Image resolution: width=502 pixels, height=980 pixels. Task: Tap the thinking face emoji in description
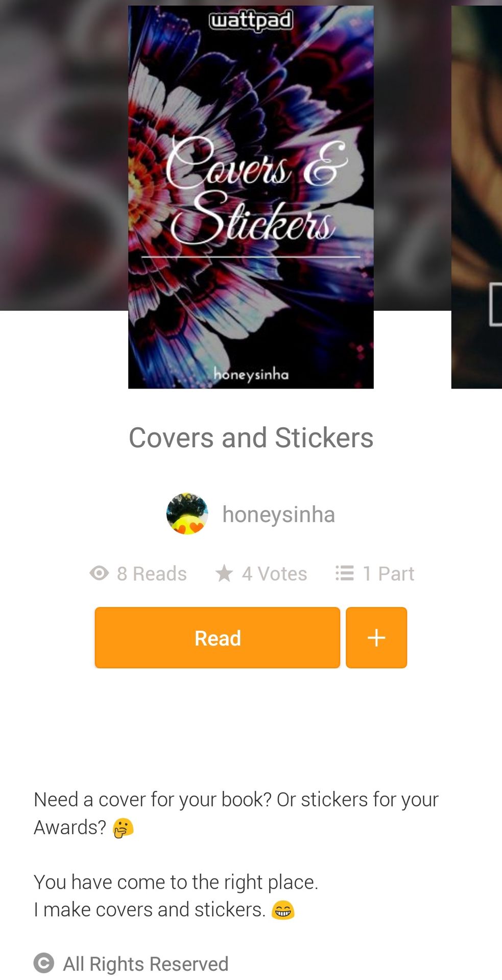coord(123,827)
